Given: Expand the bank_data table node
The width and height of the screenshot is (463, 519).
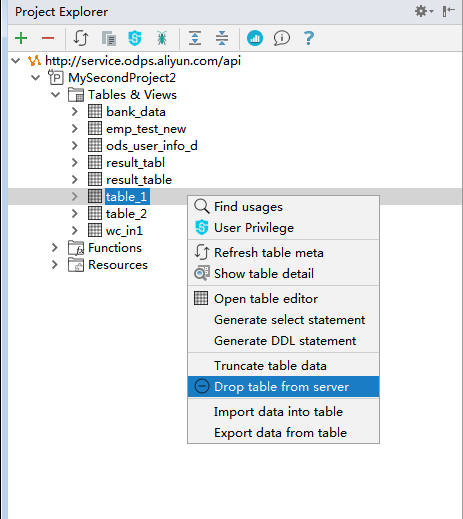Looking at the screenshot, I should (x=75, y=112).
